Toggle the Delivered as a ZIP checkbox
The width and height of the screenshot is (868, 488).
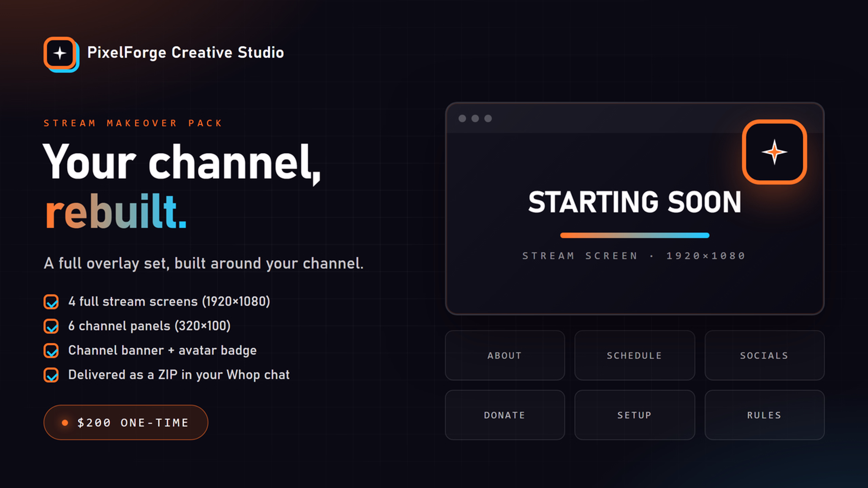51,375
